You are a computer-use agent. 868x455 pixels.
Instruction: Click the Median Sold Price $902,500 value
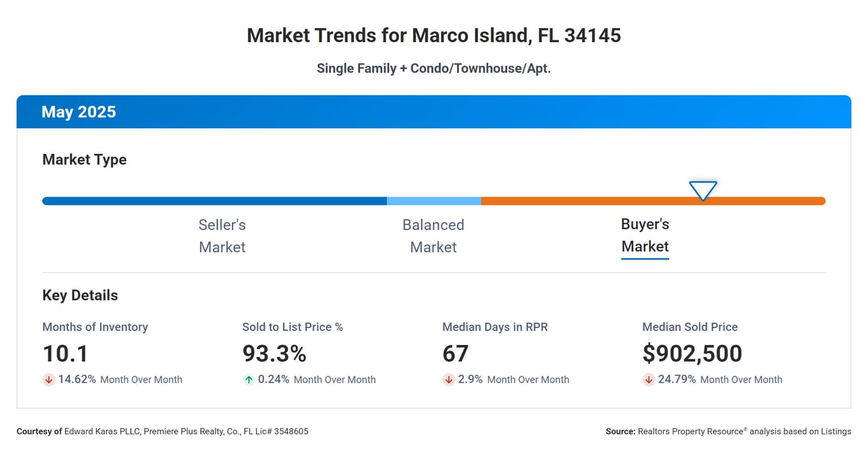(x=692, y=354)
